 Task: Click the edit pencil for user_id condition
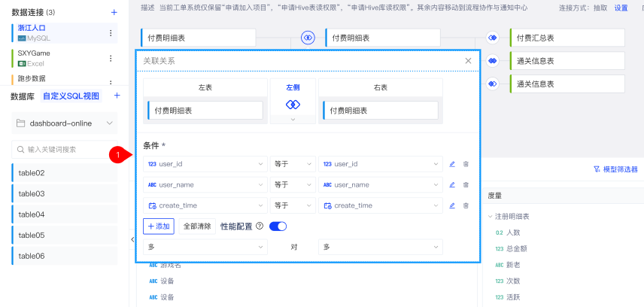pos(452,164)
